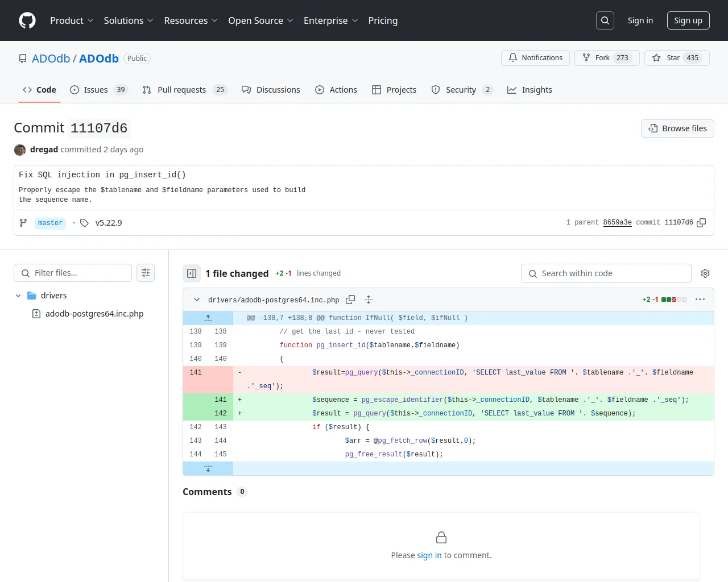Open the Resources dropdown menu

191,20
